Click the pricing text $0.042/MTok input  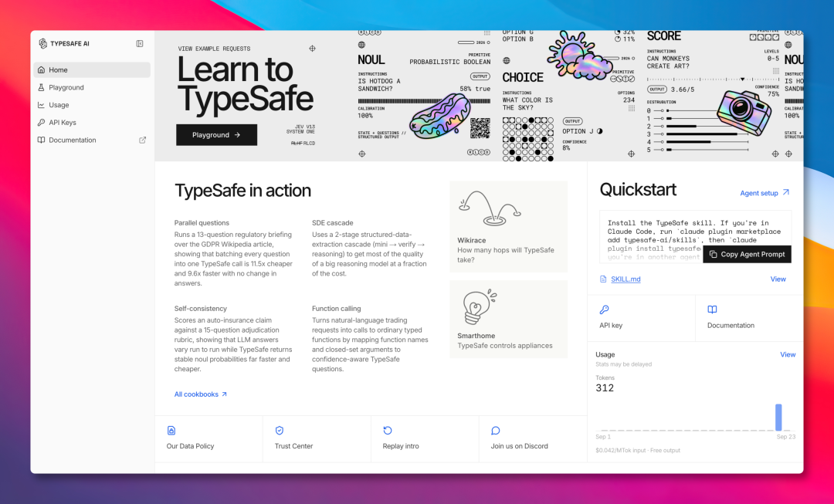pyautogui.click(x=621, y=450)
